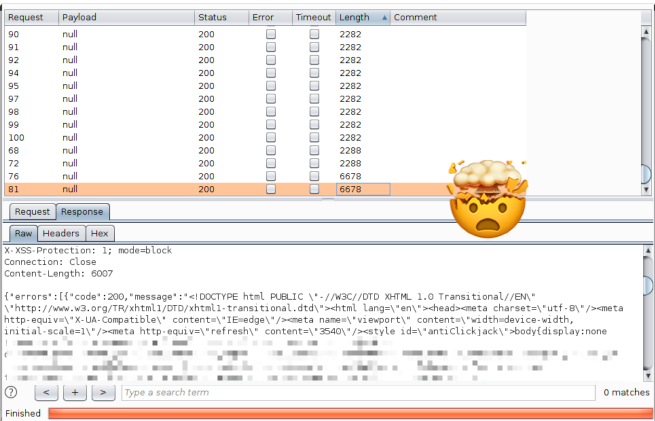Open the Headers view tab
The height and width of the screenshot is (421, 655).
pos(61,232)
